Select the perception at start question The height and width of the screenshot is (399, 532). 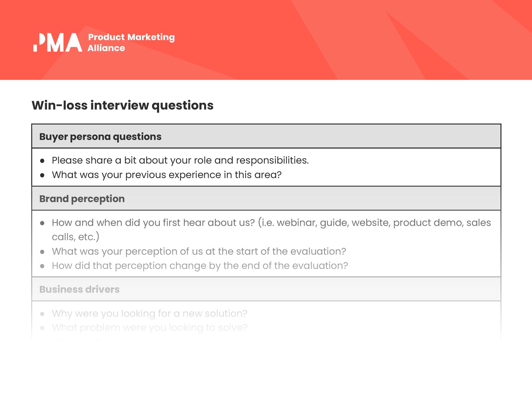199,251
